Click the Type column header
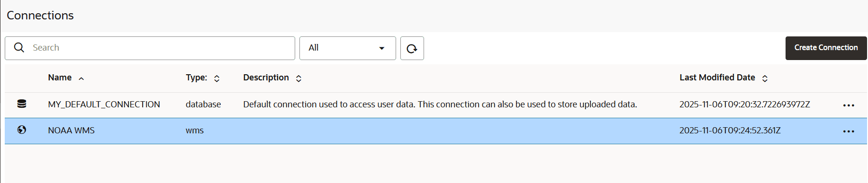The height and width of the screenshot is (183, 868). pos(196,78)
